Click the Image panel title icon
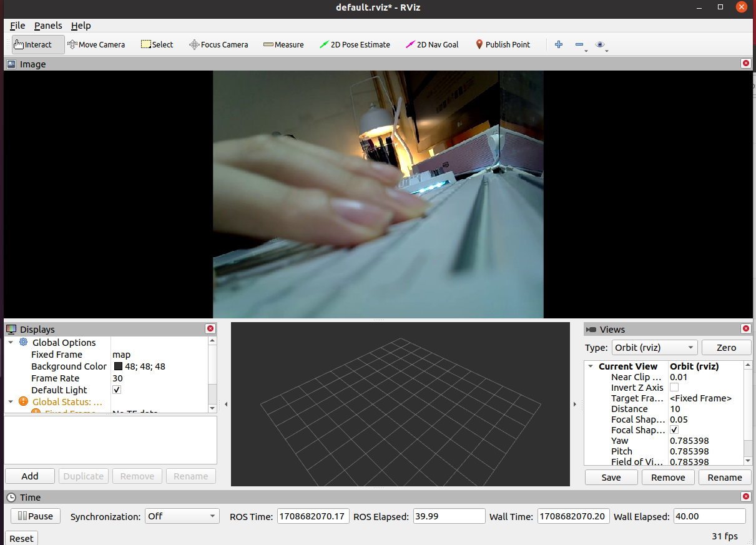Screen dimensions: 756x545 pos(11,64)
